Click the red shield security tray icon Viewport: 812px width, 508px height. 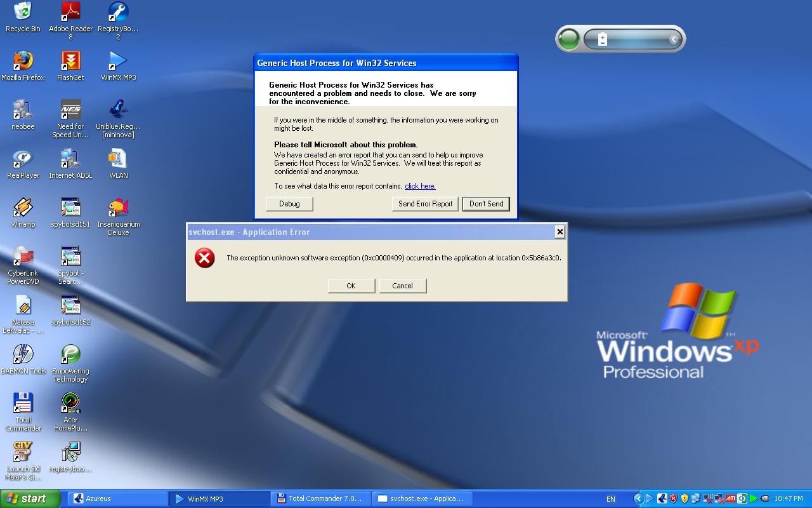pos(674,498)
